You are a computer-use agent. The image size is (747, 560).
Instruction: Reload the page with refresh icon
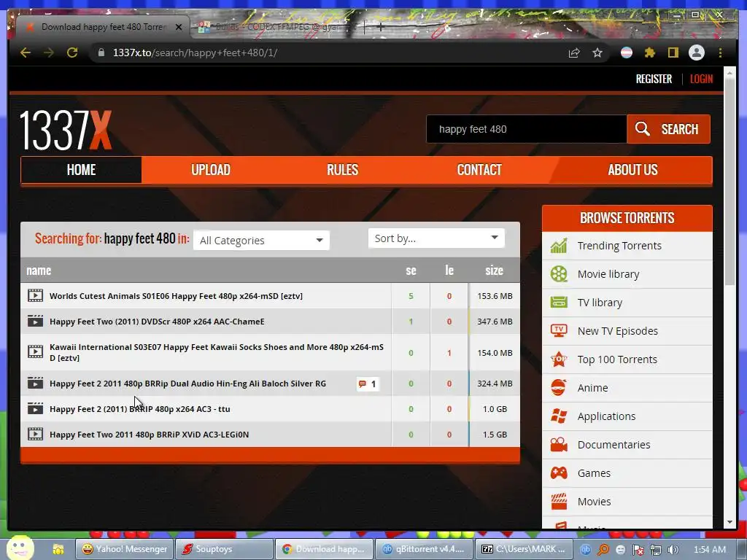pos(72,52)
